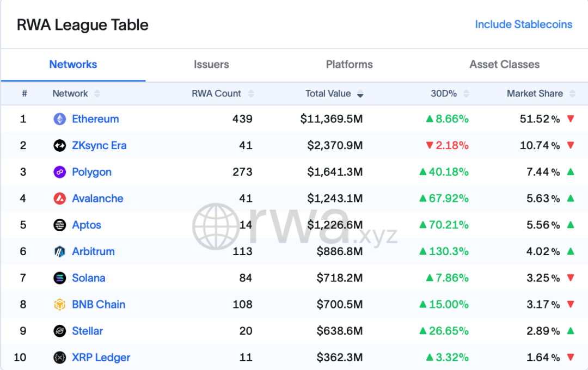Viewport: 588px width, 370px height.
Task: Click the ZKsync Era logo icon
Action: click(x=60, y=146)
